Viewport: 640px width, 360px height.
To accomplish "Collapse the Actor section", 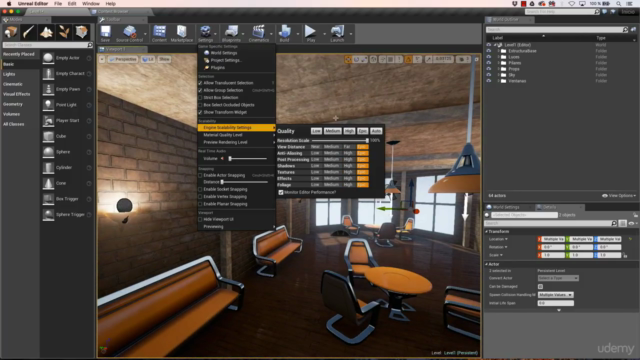I will 487,264.
